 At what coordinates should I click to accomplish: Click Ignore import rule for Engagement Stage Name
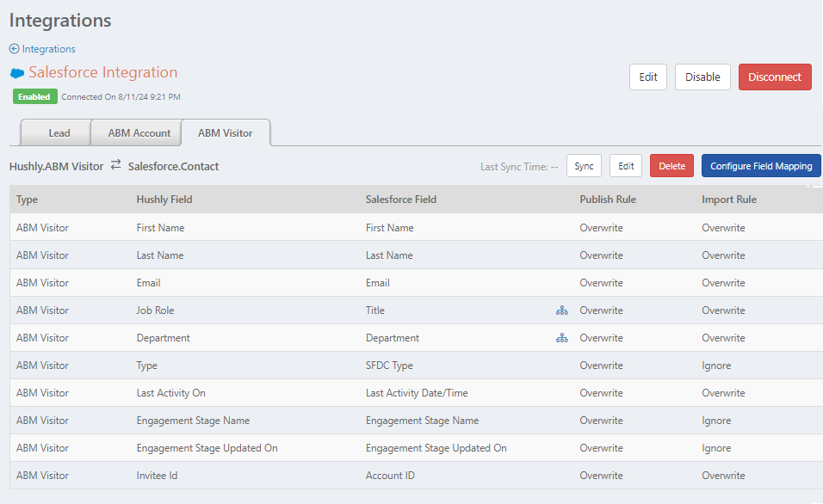click(x=716, y=421)
